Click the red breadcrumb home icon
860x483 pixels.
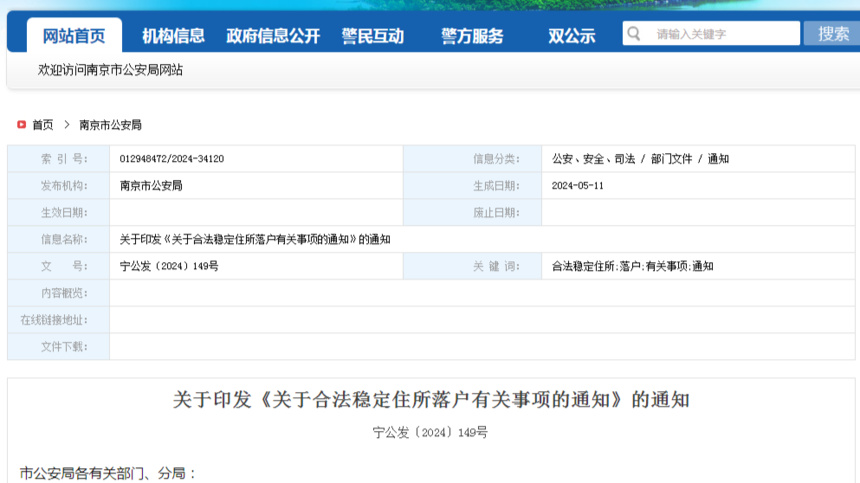pyautogui.click(x=21, y=124)
